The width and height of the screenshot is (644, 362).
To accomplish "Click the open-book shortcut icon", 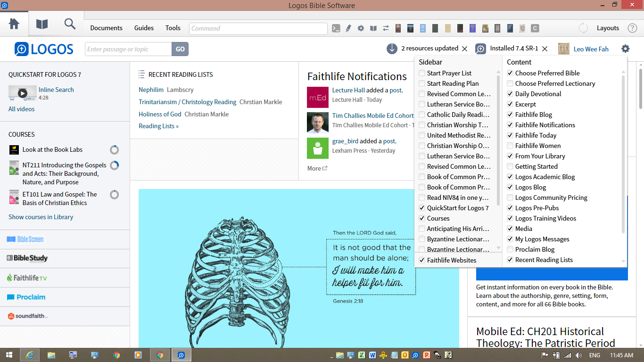I will [373, 28].
